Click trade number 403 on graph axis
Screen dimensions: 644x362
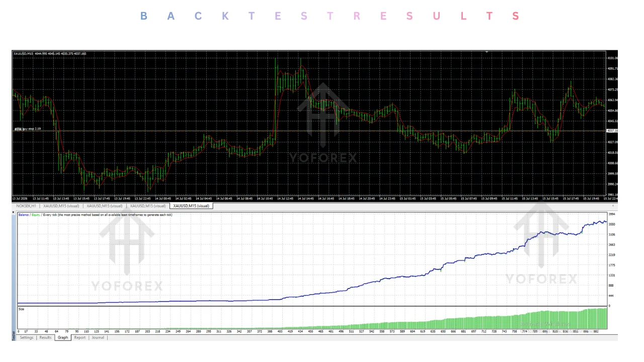click(280, 331)
